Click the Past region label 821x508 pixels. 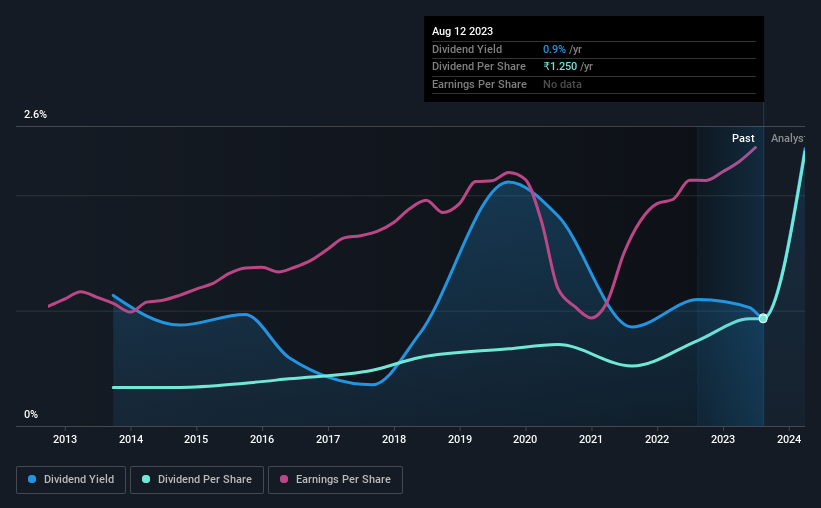point(743,138)
